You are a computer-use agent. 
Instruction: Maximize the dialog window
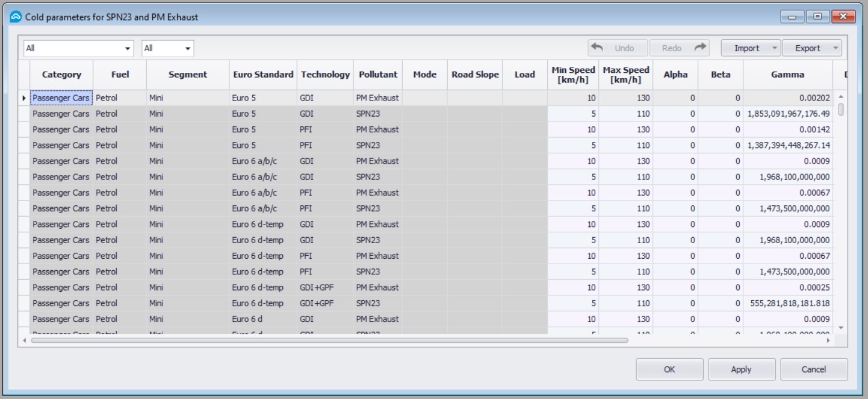pos(817,17)
